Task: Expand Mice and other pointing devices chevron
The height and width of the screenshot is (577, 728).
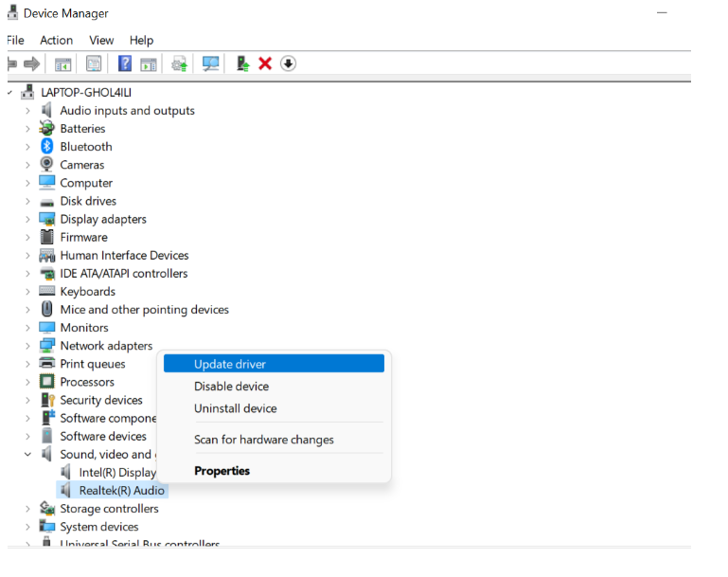Action: pyautogui.click(x=27, y=310)
